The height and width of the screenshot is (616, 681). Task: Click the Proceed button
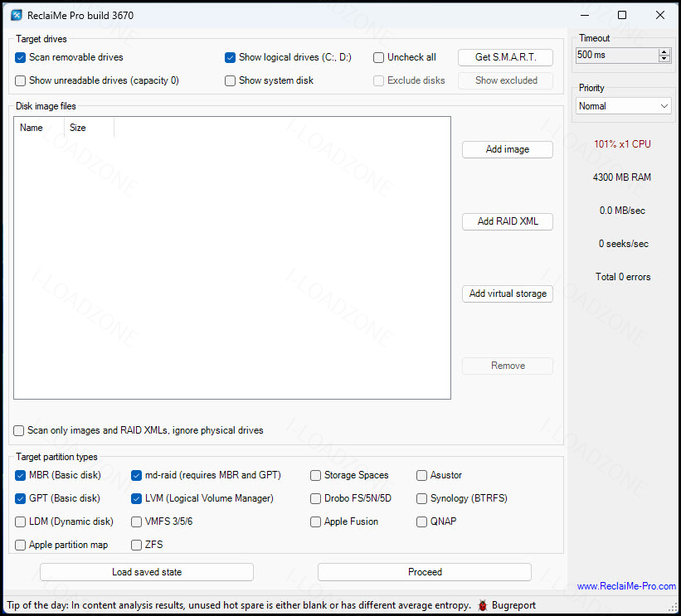[425, 572]
